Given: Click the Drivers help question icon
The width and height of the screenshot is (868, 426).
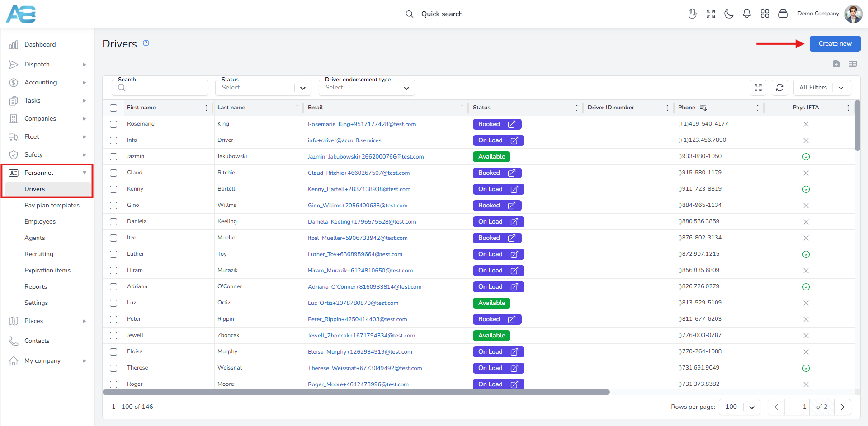Looking at the screenshot, I should point(146,43).
